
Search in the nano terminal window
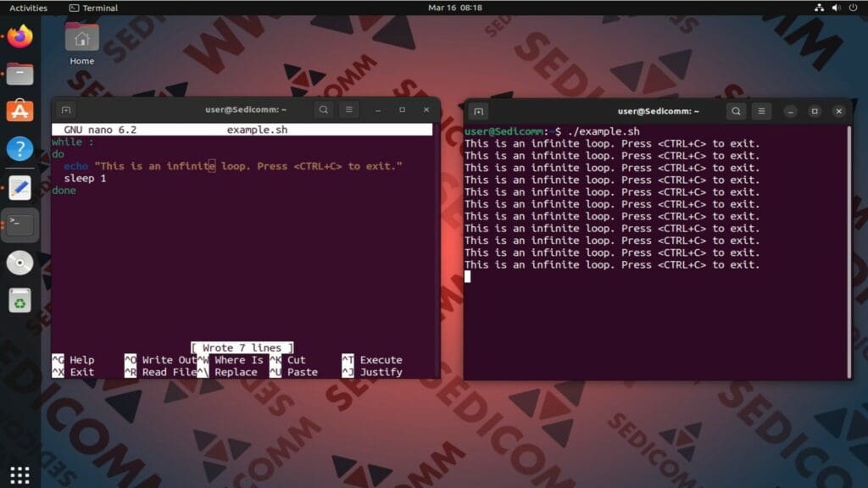coord(324,109)
